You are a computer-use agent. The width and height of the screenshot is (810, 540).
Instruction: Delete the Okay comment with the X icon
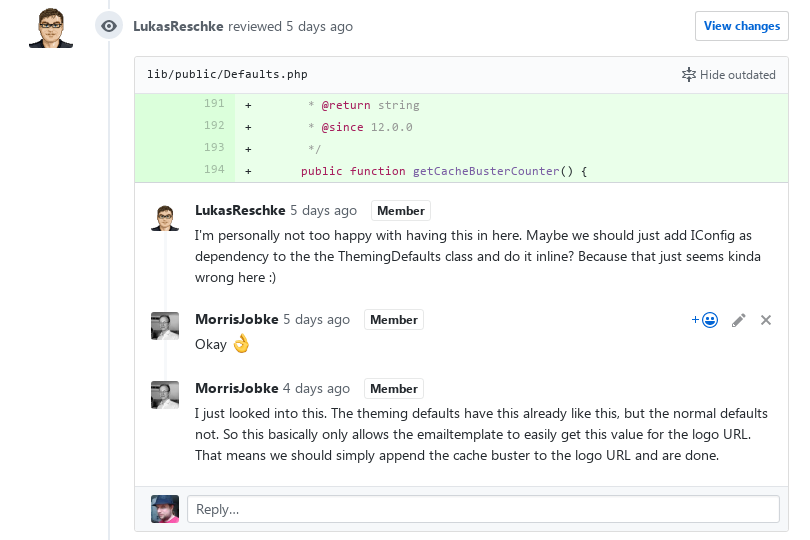[766, 320]
